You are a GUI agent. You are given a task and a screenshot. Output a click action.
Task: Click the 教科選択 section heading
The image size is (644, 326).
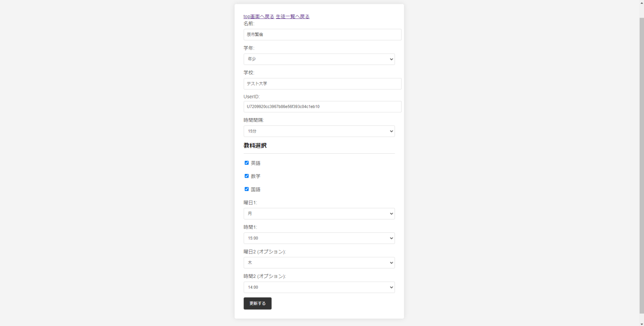pyautogui.click(x=255, y=146)
